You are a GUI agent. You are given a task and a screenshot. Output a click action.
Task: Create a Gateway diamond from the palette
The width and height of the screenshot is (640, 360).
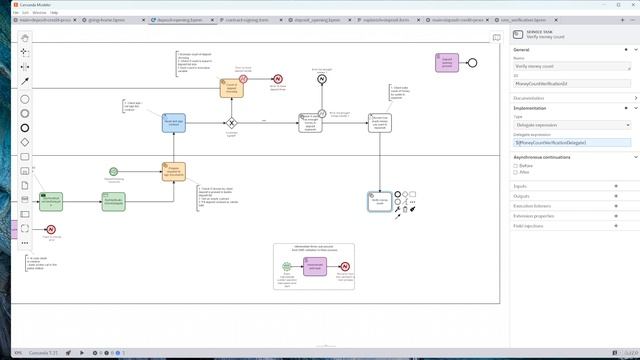coord(25,142)
